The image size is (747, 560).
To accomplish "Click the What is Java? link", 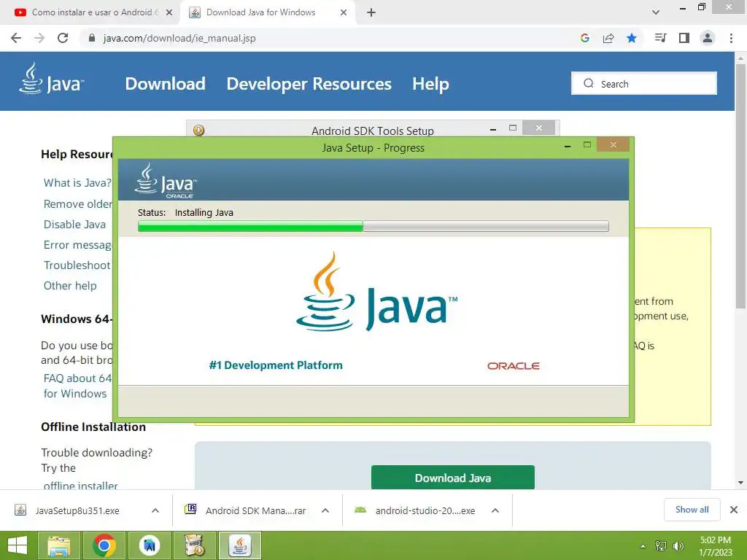I will tap(77, 183).
